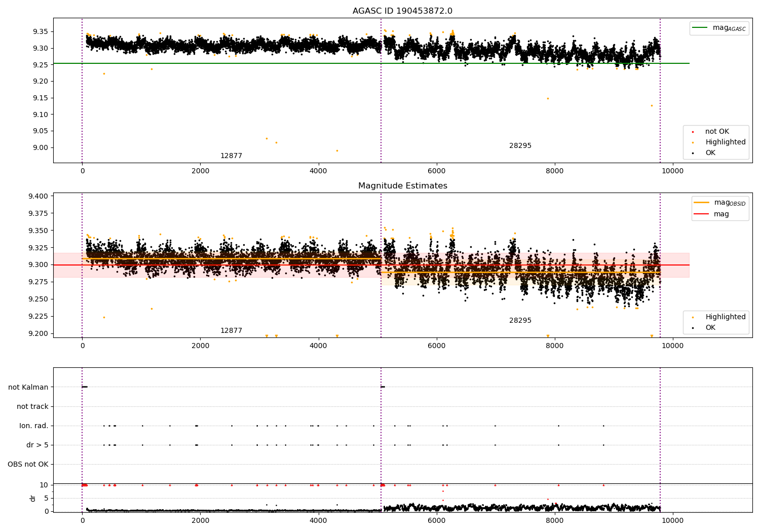760x532 pixels.
Task: Click the '2000' x-axis tick of the AGASC ID plot
Action: pyautogui.click(x=200, y=171)
